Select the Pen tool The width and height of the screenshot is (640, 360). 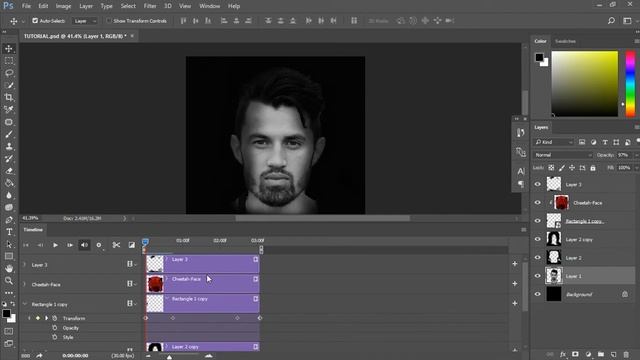9,220
